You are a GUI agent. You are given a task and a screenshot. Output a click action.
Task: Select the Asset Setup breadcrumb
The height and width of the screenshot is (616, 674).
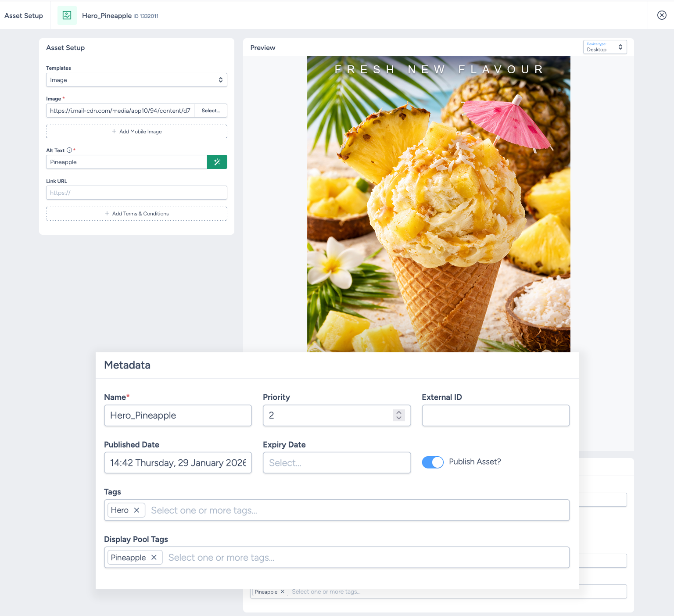point(23,15)
